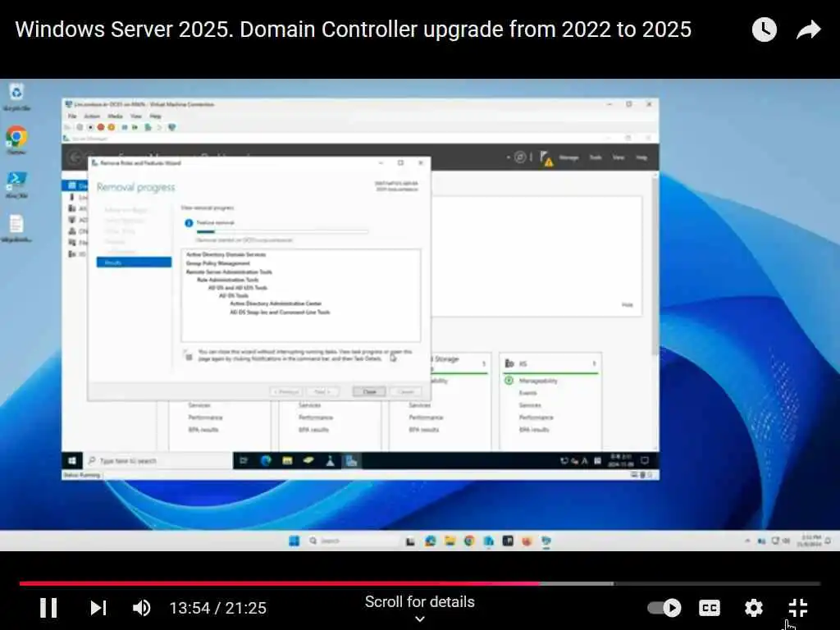This screenshot has width=840, height=630.
Task: Seek on the red video progress bar
Action: pyautogui.click(x=419, y=583)
